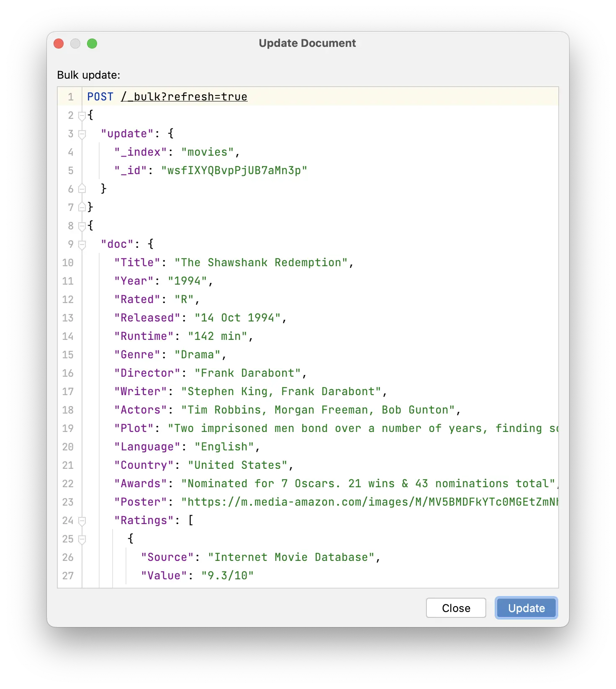Click "The Shawshank Redemption" title value
This screenshot has width=616, height=689.
(261, 262)
